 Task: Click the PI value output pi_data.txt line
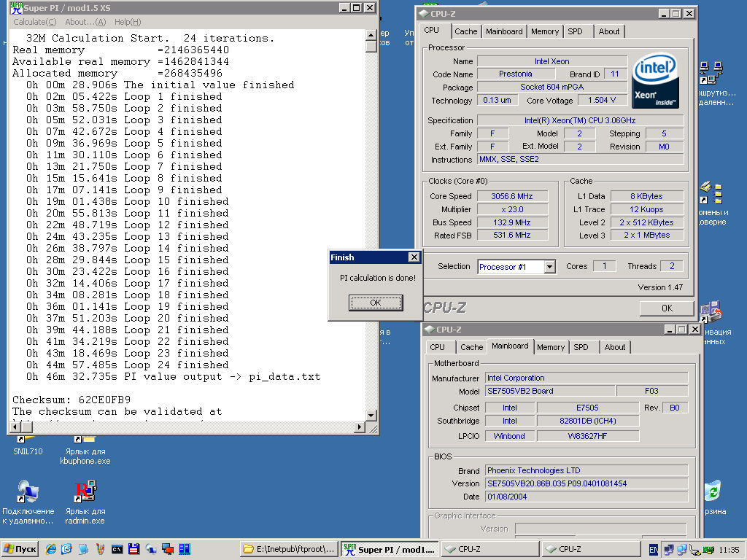click(x=174, y=377)
